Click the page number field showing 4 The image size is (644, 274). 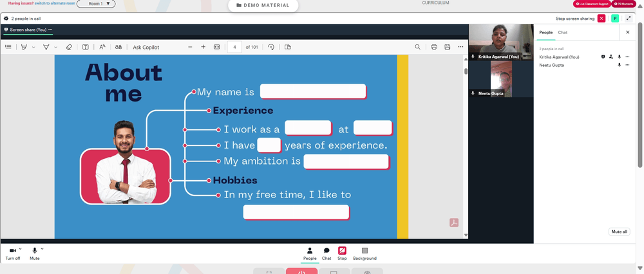[x=234, y=47]
